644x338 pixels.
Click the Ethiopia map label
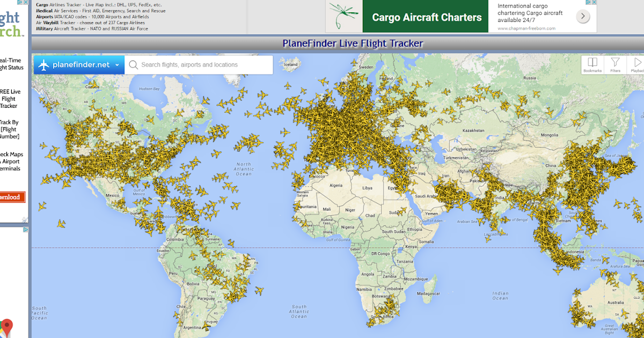click(414, 229)
